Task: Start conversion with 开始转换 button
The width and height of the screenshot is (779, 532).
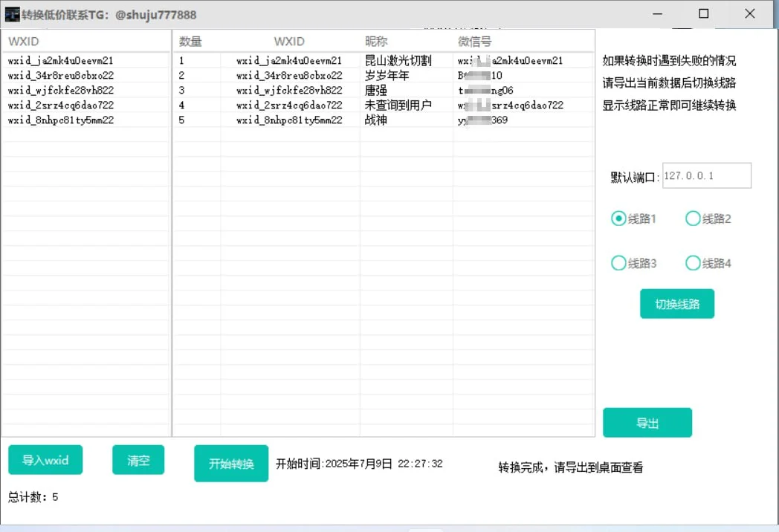Action: [x=231, y=464]
